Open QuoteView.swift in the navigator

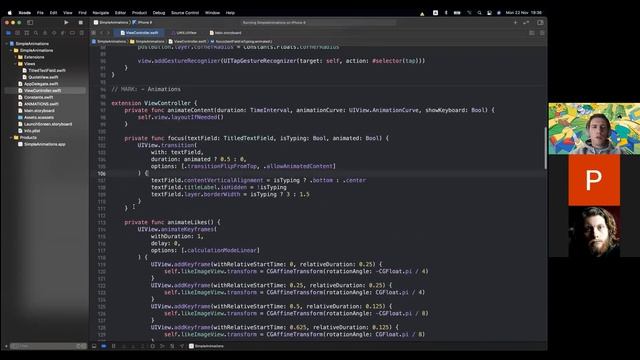[x=40, y=77]
